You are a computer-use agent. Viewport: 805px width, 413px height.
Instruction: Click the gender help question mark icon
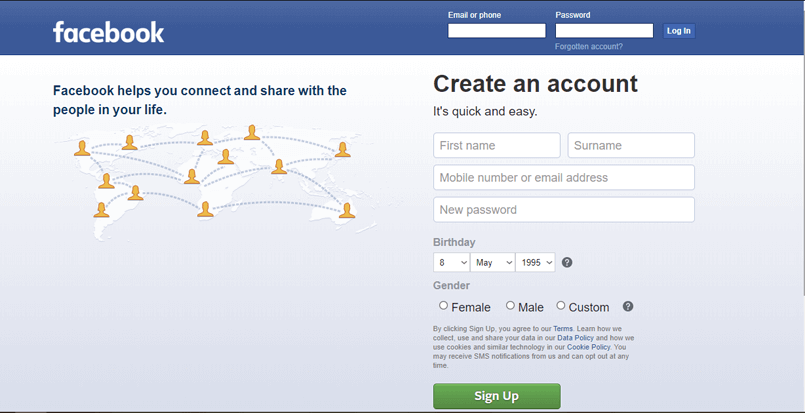coord(628,307)
